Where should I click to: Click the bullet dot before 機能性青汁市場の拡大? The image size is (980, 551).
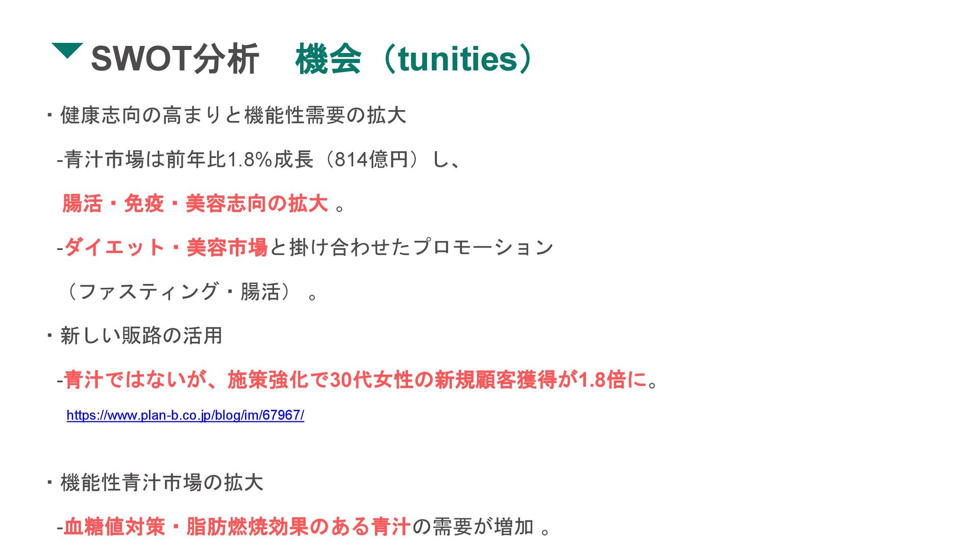(x=50, y=482)
